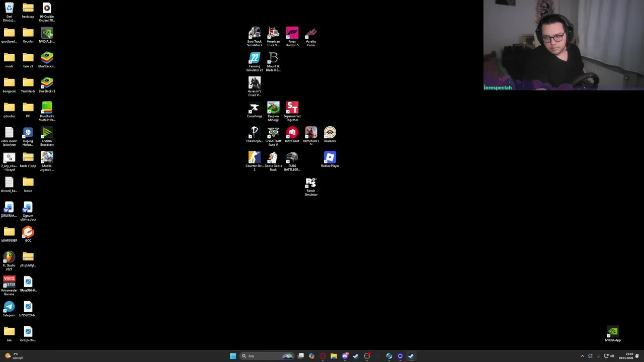The height and width of the screenshot is (362, 644).
Task: Launch Counter-Strike 2 shortcut
Action: pos(254,161)
